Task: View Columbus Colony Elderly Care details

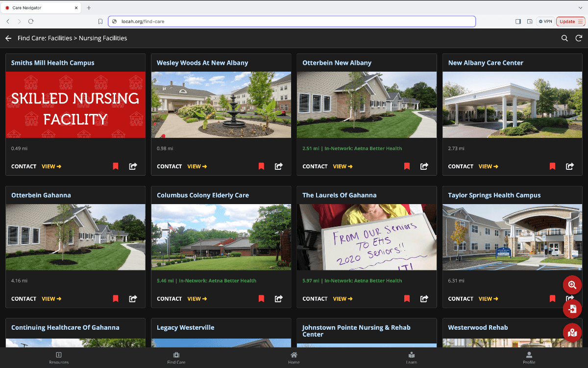Action: [x=197, y=298]
